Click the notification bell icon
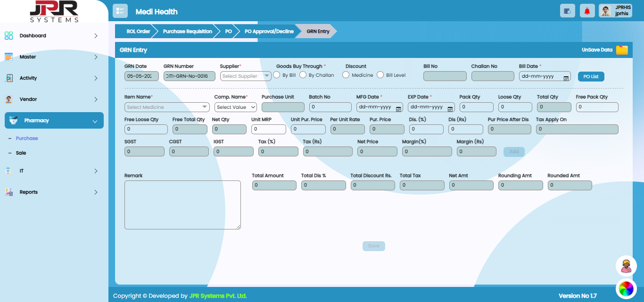 tap(587, 11)
